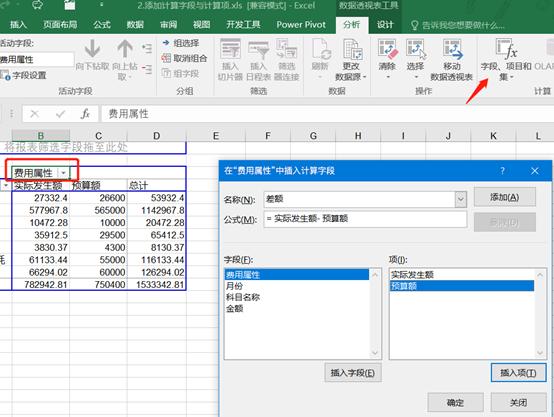Open the Power Pivot ribbon tab
The height and width of the screenshot is (417, 554).
click(x=301, y=24)
